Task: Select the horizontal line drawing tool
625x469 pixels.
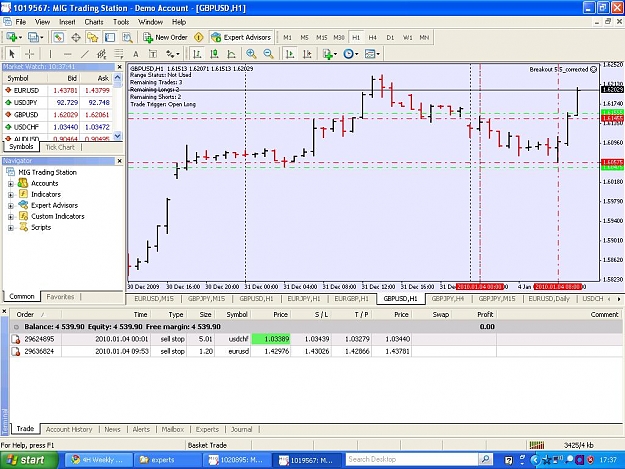Action: 67,53
